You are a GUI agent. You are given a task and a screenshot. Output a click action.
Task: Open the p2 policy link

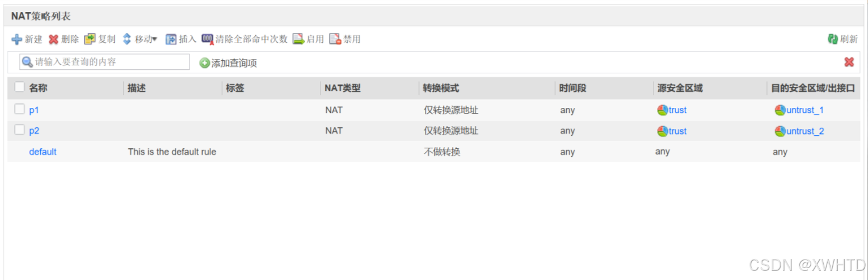pos(34,131)
